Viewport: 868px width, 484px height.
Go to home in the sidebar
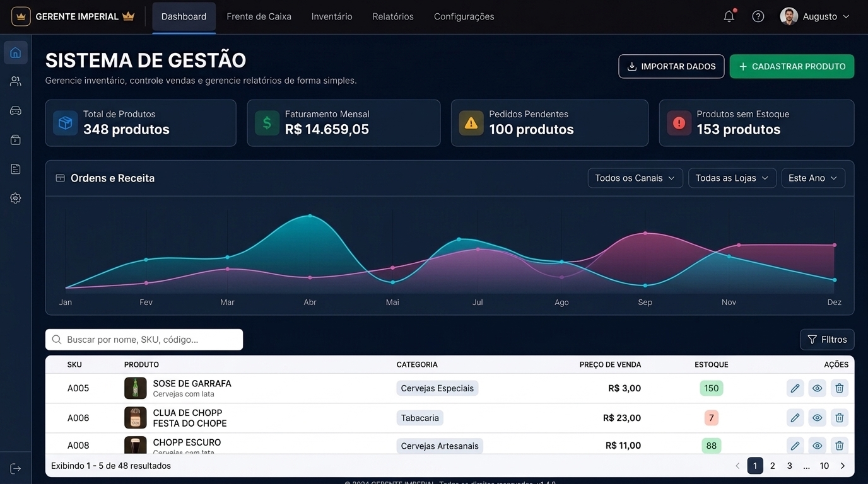click(x=16, y=52)
